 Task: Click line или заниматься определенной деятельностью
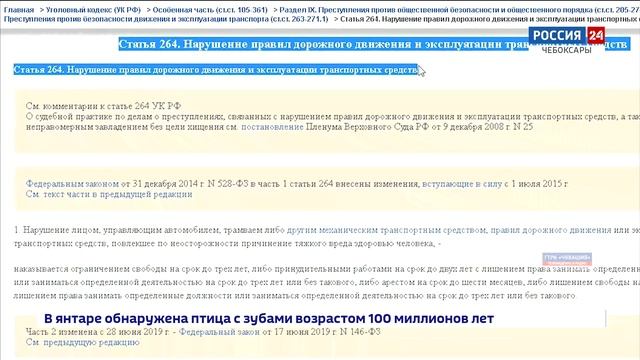(x=327, y=282)
